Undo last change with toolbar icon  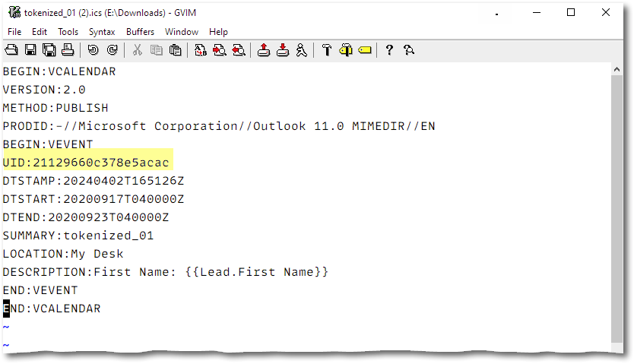94,50
